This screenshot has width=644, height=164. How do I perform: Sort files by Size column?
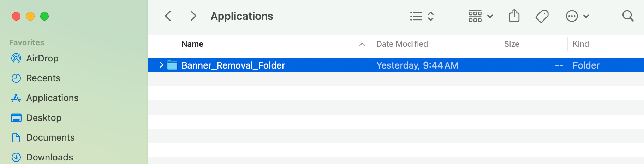[512, 44]
